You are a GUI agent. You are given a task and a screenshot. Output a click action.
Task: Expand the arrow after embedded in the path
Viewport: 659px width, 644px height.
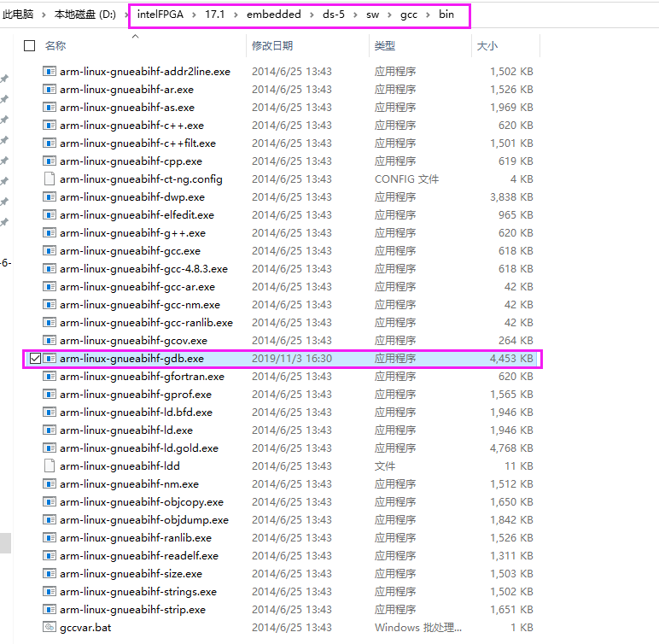click(x=312, y=15)
